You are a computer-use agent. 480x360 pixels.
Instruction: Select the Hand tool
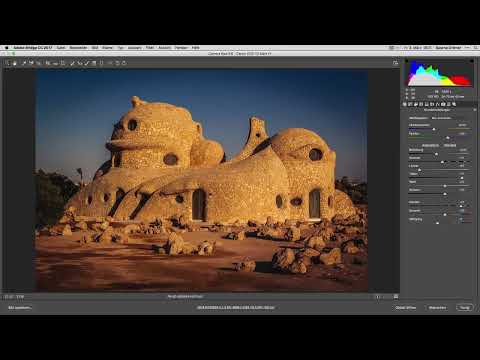pyautogui.click(x=15, y=63)
